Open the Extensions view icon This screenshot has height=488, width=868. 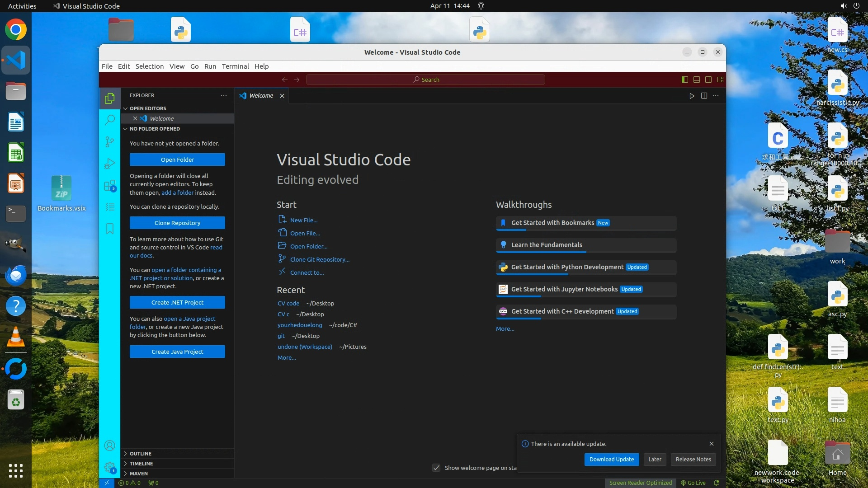tap(109, 186)
